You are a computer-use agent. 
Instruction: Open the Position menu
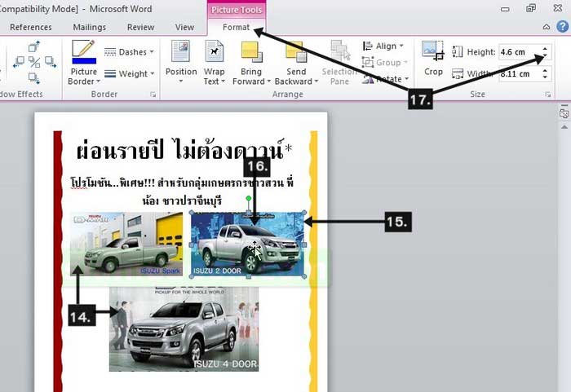tap(181, 62)
